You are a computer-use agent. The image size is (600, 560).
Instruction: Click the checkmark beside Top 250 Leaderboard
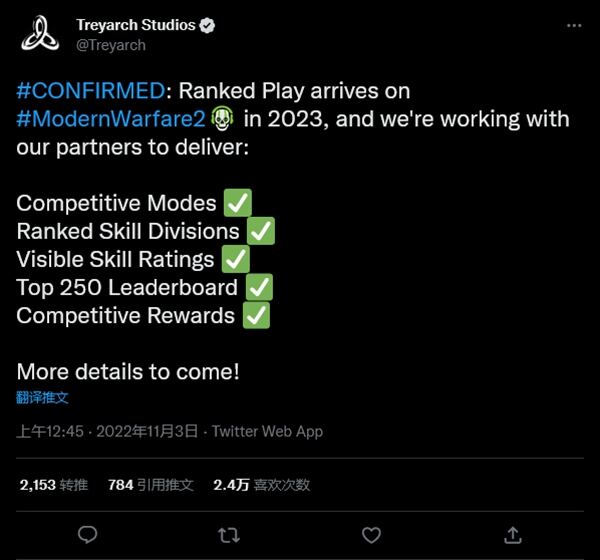coord(259,288)
